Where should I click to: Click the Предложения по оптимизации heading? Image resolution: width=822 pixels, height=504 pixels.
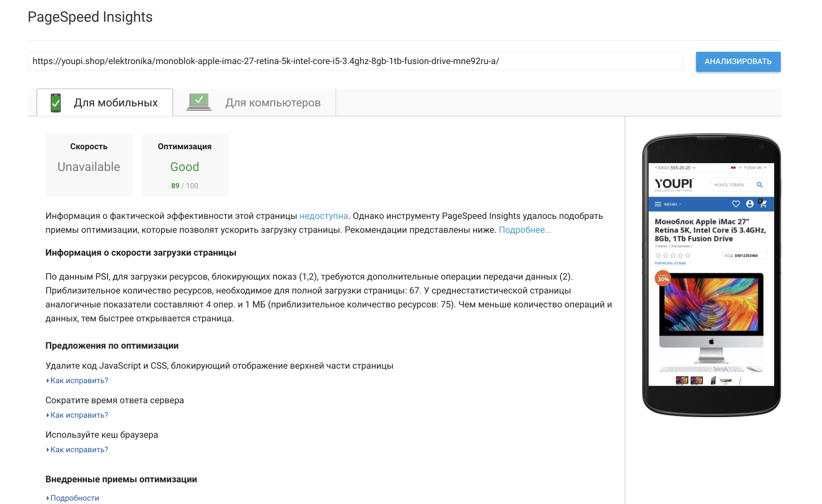pos(112,346)
